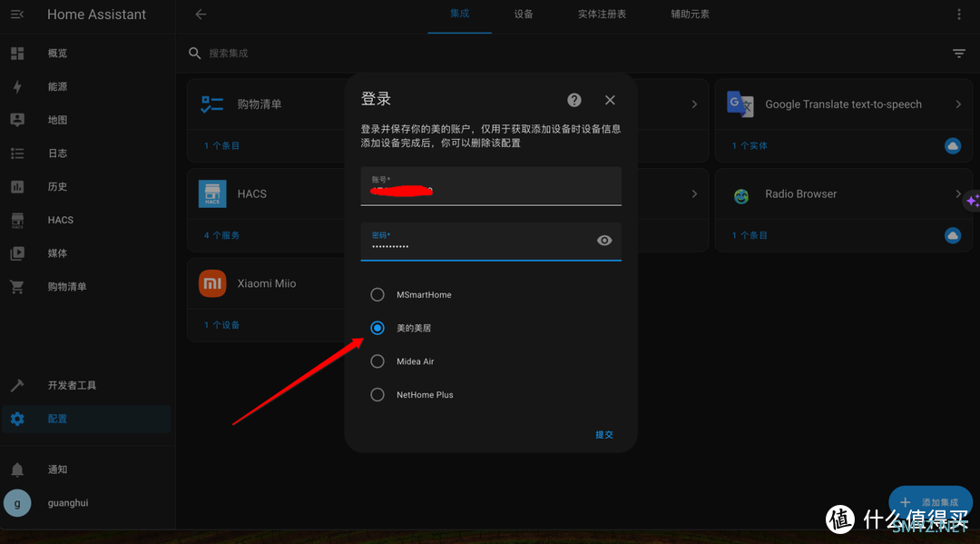The height and width of the screenshot is (544, 980).
Task: Click the 账号 account input field
Action: pos(491,185)
